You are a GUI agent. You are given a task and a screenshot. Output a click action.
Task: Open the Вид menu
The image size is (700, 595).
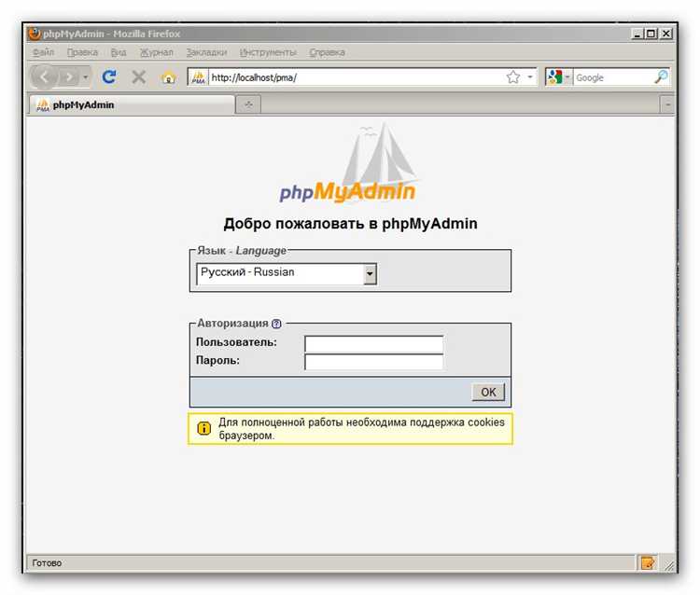[x=119, y=52]
